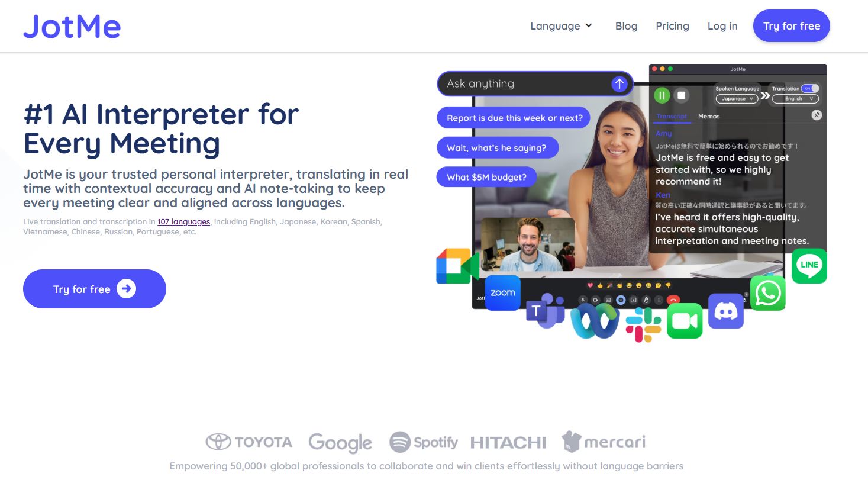The width and height of the screenshot is (868, 499).
Task: Click the pin icon in JotMe panel
Action: (x=817, y=115)
